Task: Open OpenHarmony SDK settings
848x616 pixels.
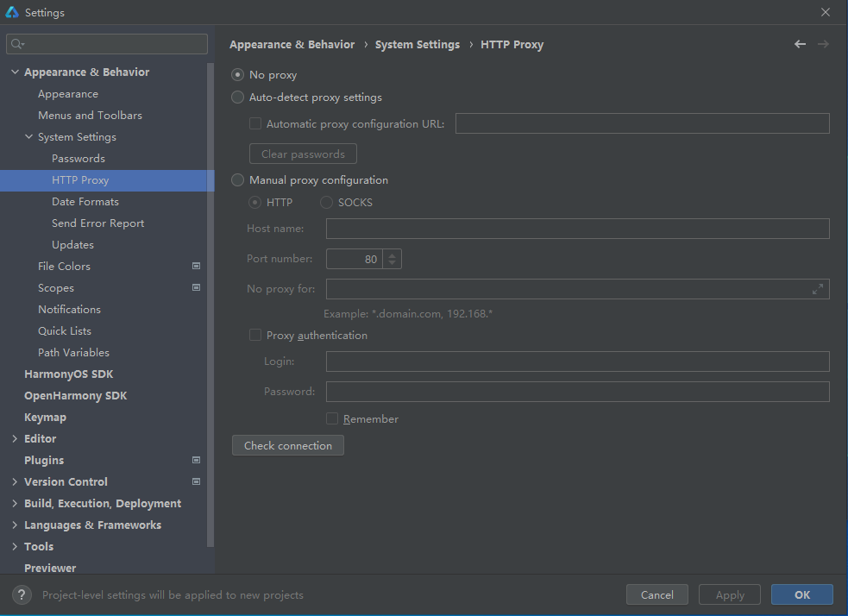Action: click(x=76, y=396)
